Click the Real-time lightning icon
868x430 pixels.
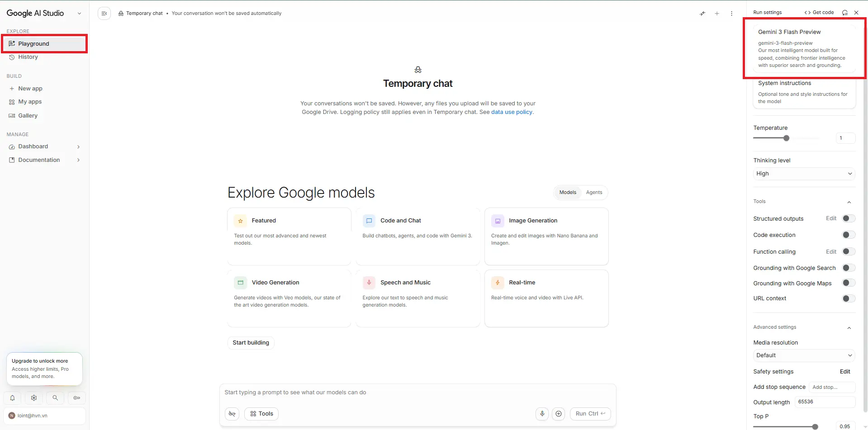tap(498, 283)
